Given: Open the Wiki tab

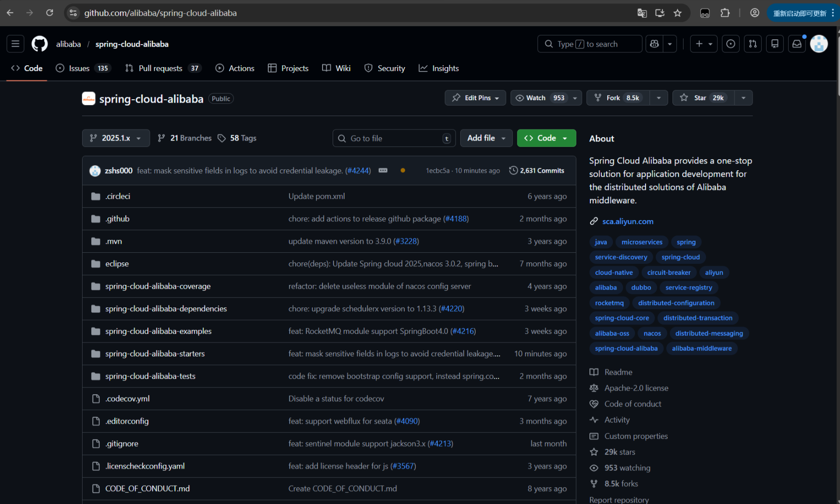Looking at the screenshot, I should coord(336,69).
